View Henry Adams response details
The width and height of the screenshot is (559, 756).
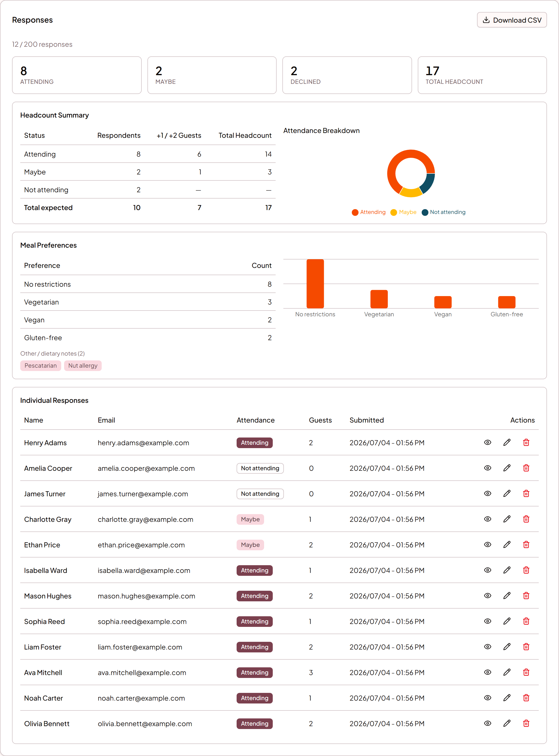[487, 442]
